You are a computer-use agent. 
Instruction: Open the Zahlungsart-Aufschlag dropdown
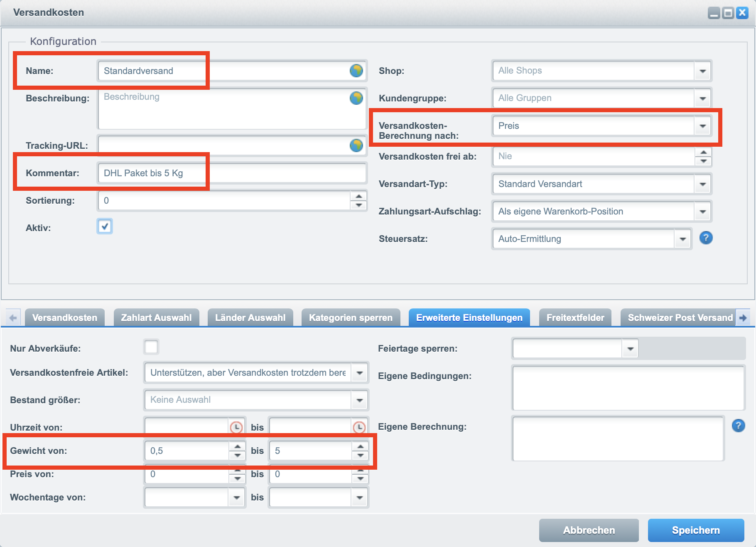point(702,211)
